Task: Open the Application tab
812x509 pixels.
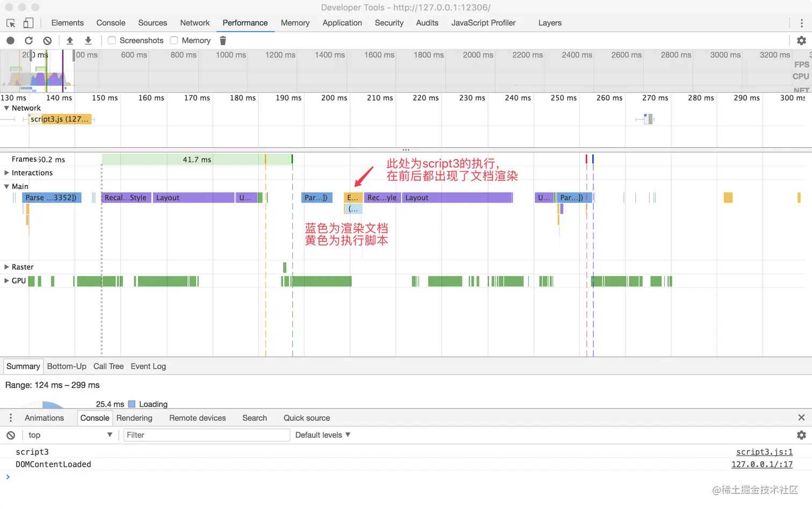Action: [x=342, y=23]
